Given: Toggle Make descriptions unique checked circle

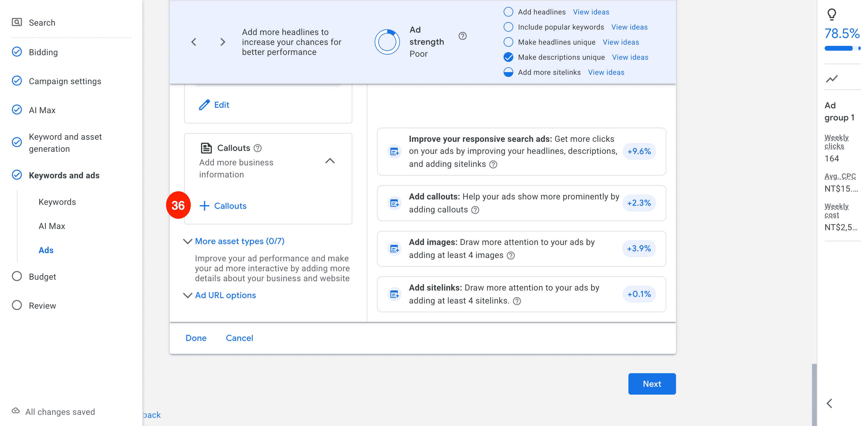Looking at the screenshot, I should coord(508,57).
